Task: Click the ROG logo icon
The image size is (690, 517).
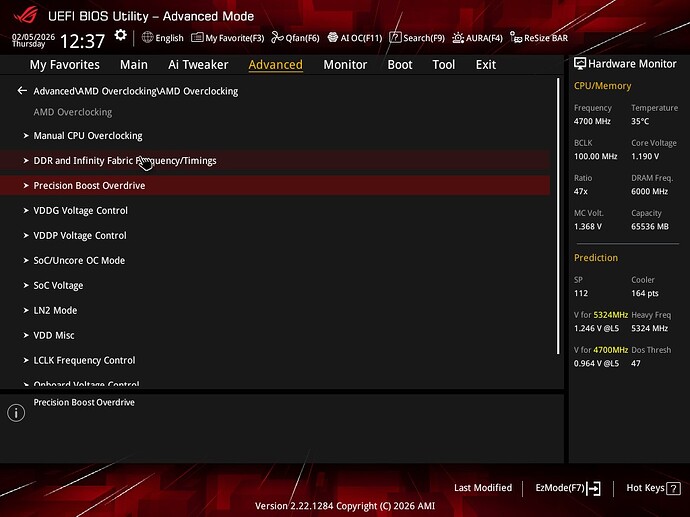Action: click(x=26, y=16)
